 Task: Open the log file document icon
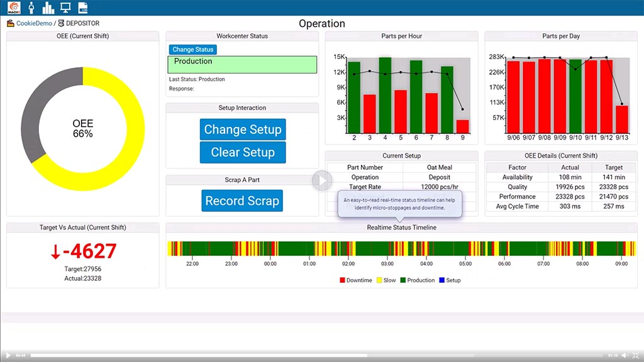pyautogui.click(x=82, y=8)
